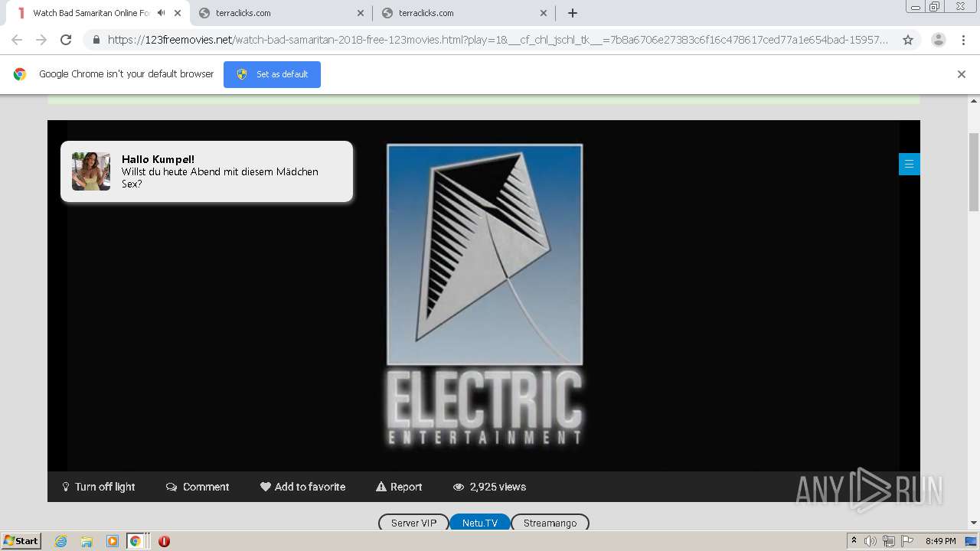Click the scrollbar down arrow
Screen dimensions: 980x551
coord(974,523)
